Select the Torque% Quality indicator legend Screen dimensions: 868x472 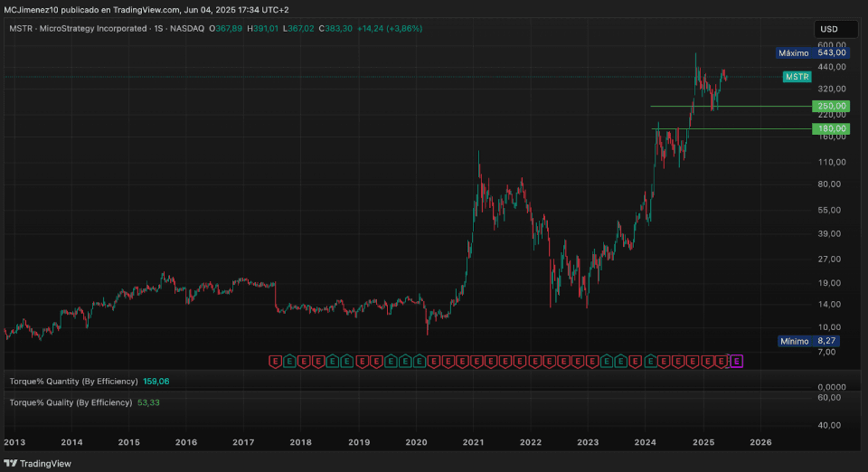71,402
